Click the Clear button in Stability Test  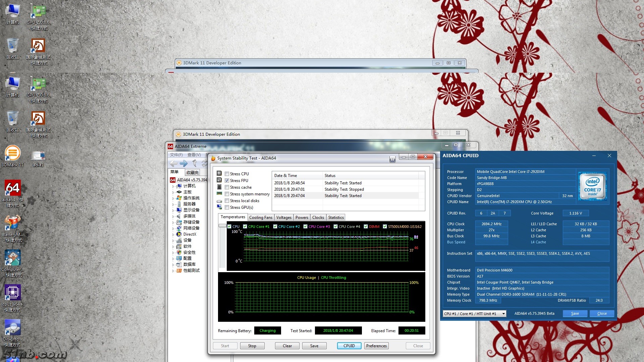(287, 346)
